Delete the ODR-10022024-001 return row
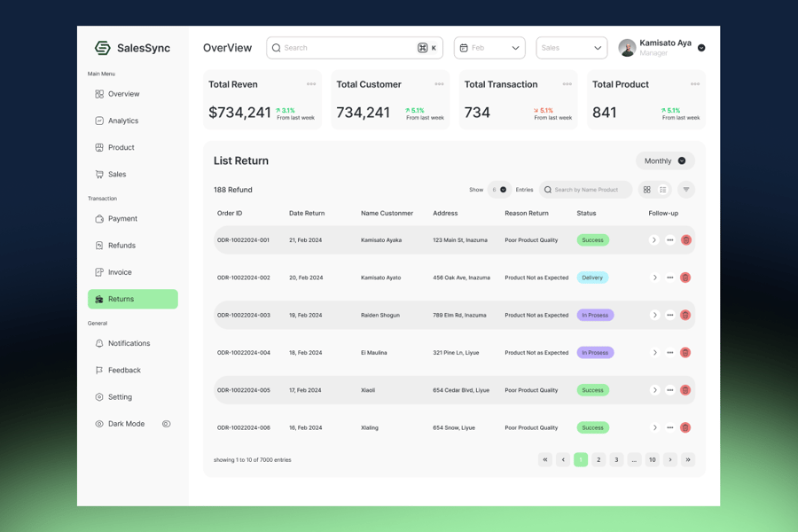This screenshot has height=532, width=798. [x=685, y=240]
